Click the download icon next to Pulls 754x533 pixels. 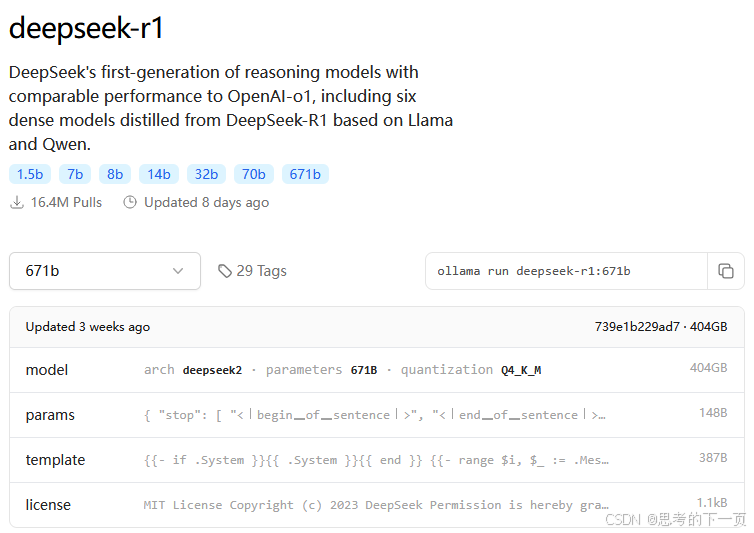[17, 203]
